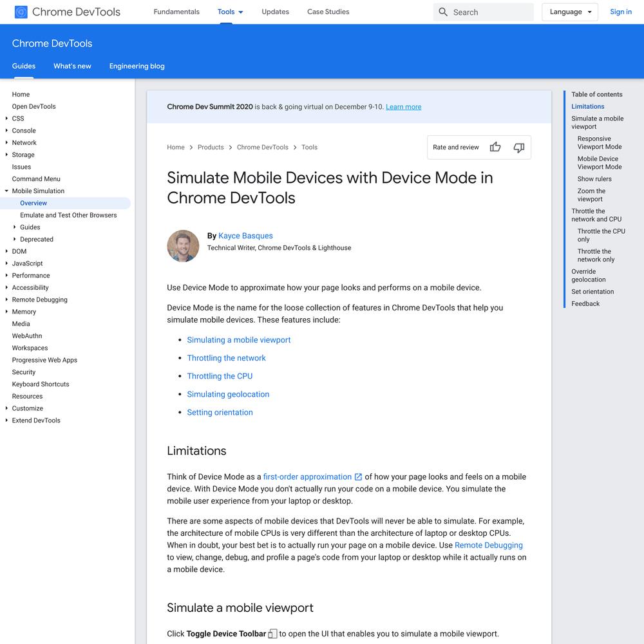Give a thumbs up rating
This screenshot has width=644, height=644.
click(495, 147)
